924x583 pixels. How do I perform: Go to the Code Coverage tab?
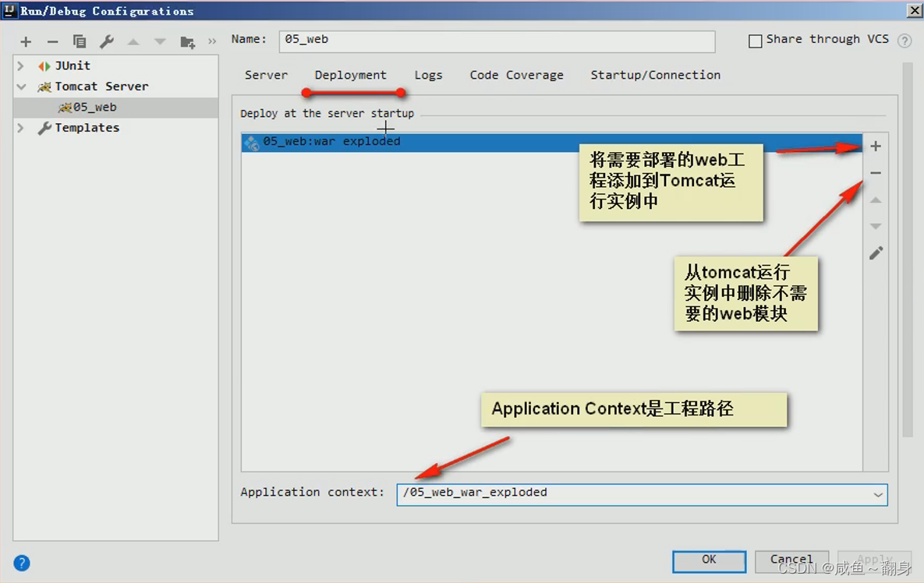click(x=516, y=75)
